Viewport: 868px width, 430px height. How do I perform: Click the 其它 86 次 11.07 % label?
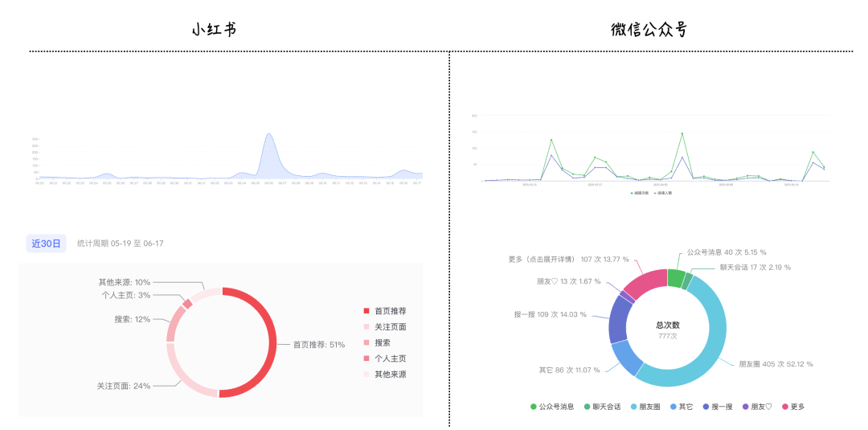pos(569,370)
